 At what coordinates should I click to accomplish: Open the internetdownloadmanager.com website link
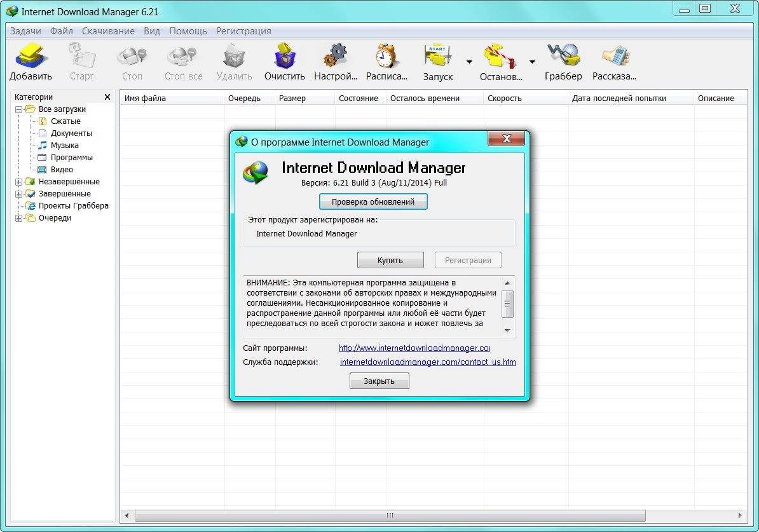414,348
